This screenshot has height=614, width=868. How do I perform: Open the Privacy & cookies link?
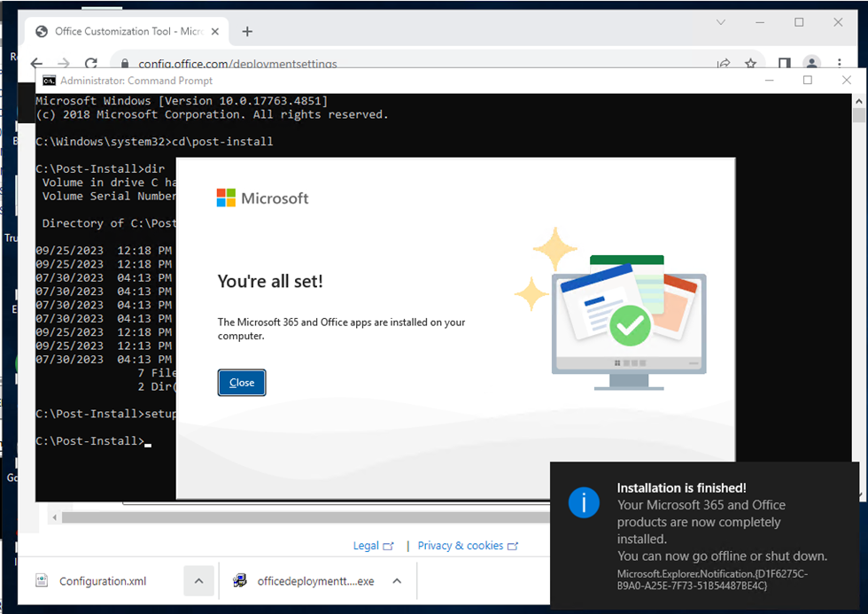coord(468,546)
